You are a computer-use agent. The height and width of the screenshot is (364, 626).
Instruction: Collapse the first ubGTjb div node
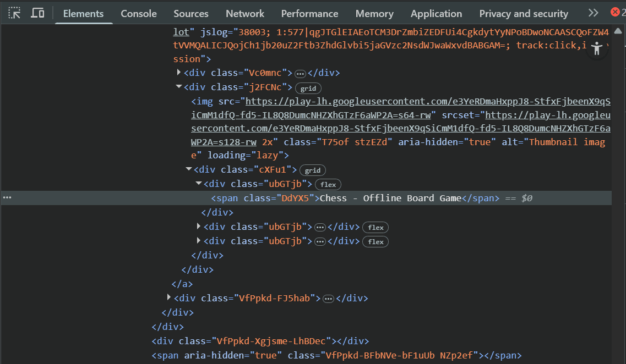[198, 184]
